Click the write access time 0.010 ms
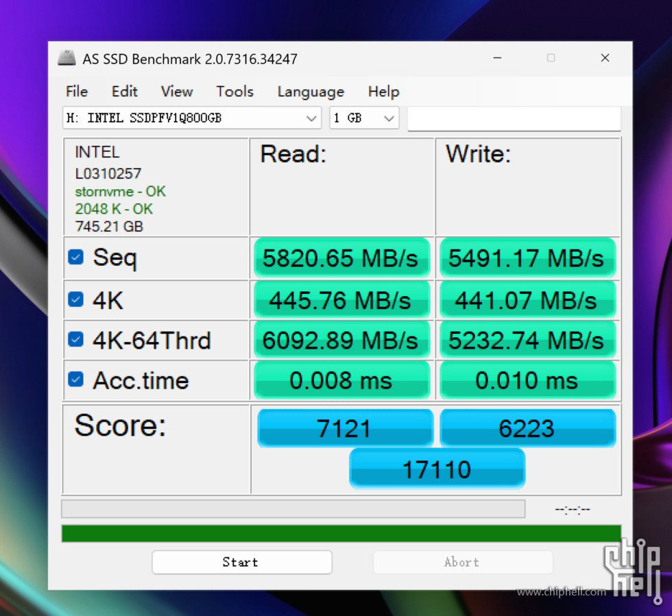Viewport: 672px width, 616px height. [x=527, y=380]
